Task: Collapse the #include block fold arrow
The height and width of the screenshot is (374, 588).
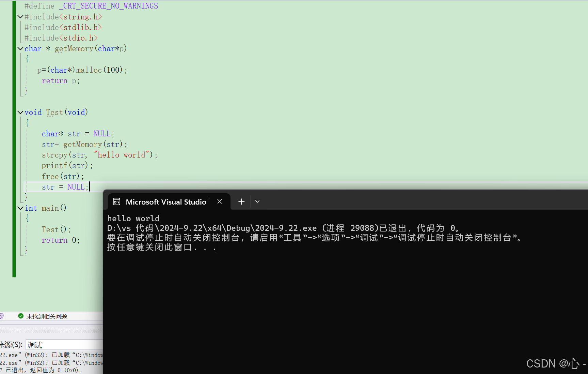Action: 20,17
